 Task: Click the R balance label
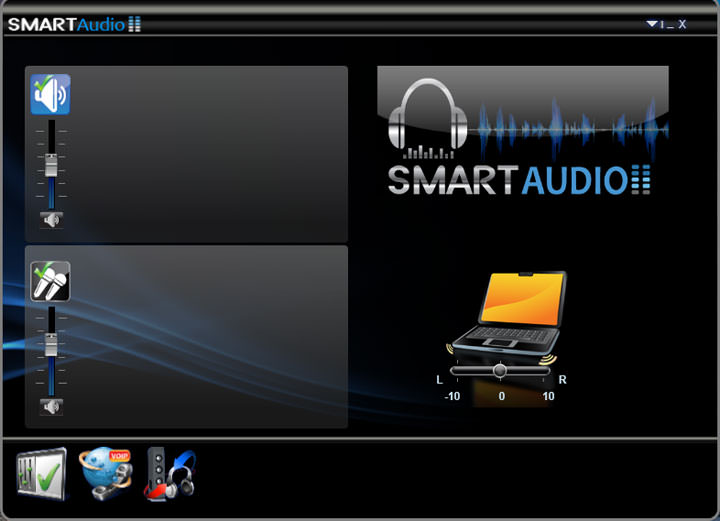click(563, 380)
